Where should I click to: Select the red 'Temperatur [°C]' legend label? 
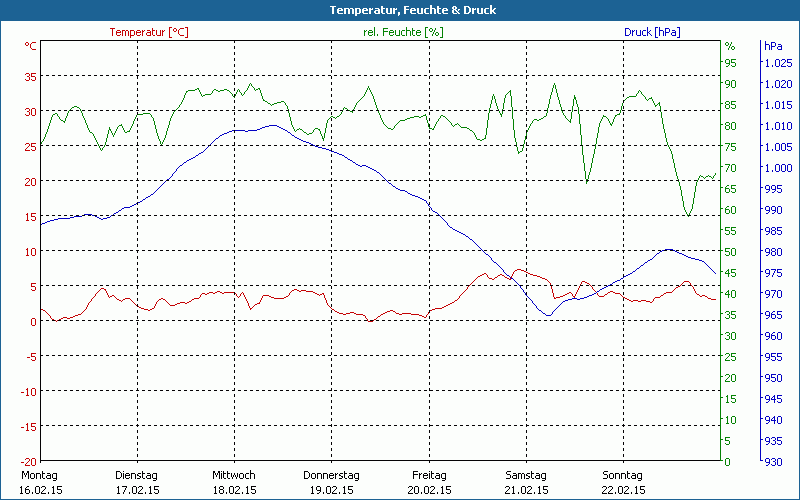coord(149,32)
